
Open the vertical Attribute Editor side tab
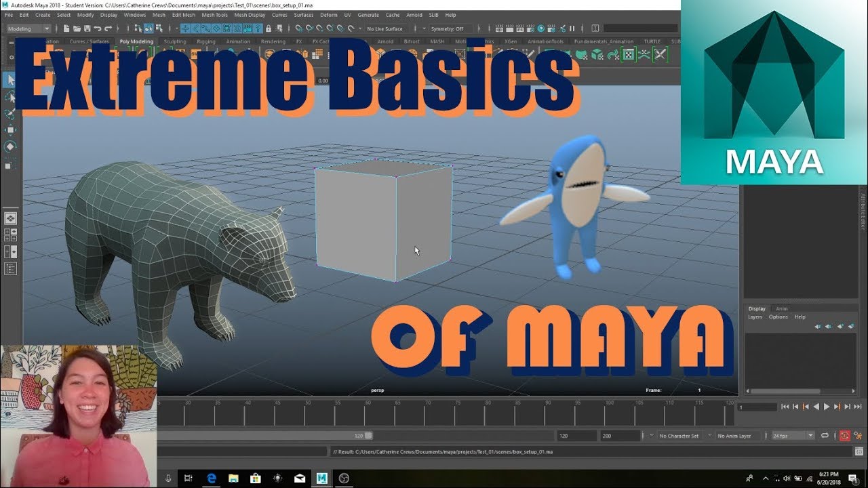tap(863, 211)
